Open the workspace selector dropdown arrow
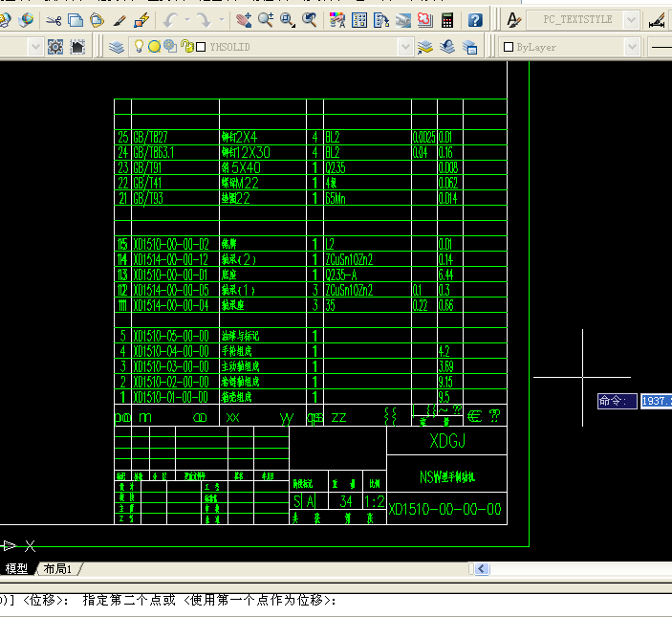This screenshot has height=617, width=672. (x=35, y=47)
